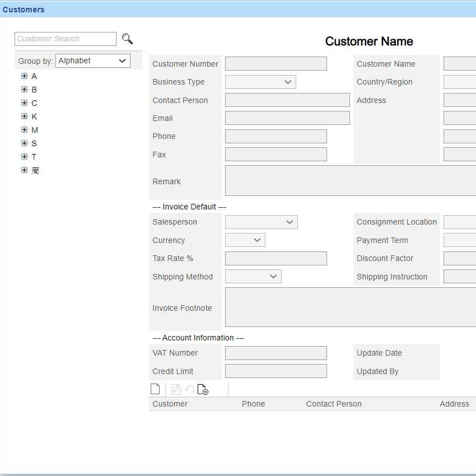Click the Customers title in the header bar
Image resolution: width=476 pixels, height=476 pixels.
pyautogui.click(x=24, y=10)
